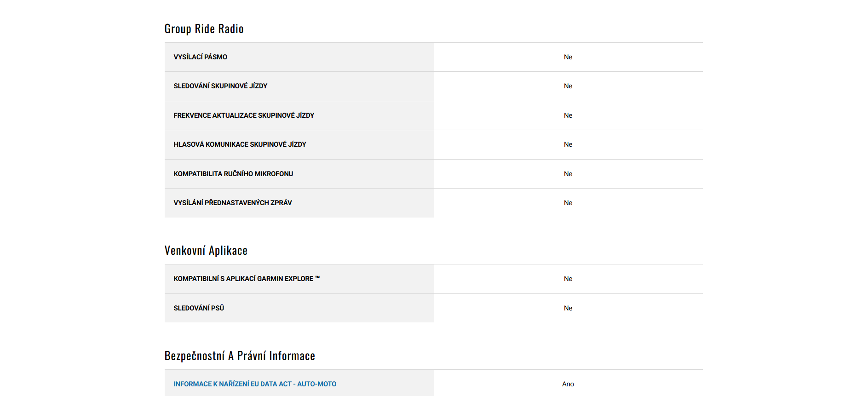Click the Ano value for EU Data Act row
868x396 pixels.
click(568, 384)
